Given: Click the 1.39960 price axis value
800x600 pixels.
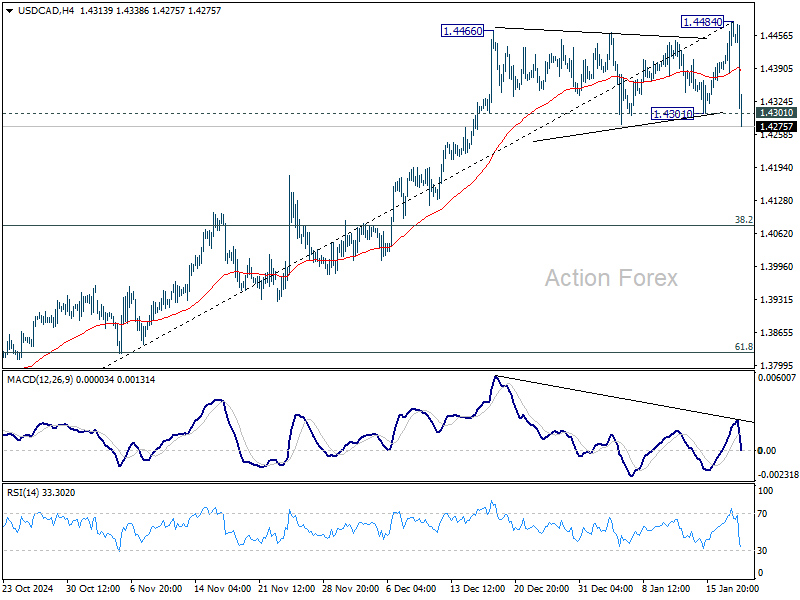Looking at the screenshot, I should pos(777,267).
